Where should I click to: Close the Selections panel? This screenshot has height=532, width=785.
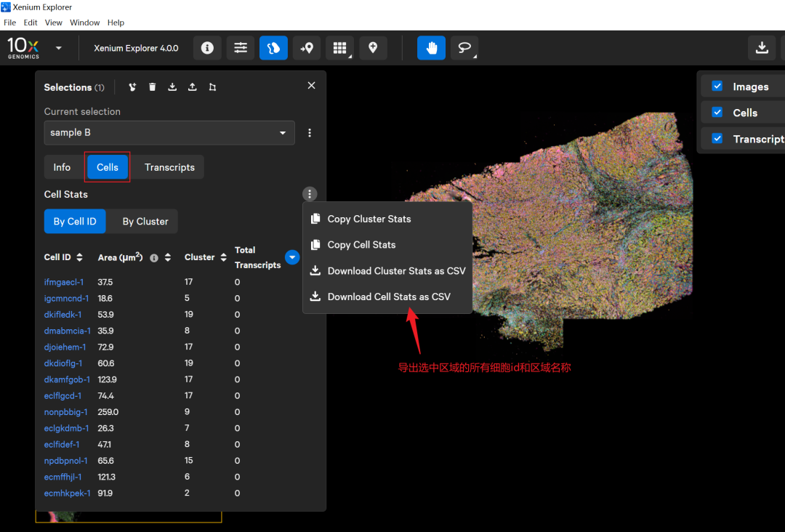[311, 86]
